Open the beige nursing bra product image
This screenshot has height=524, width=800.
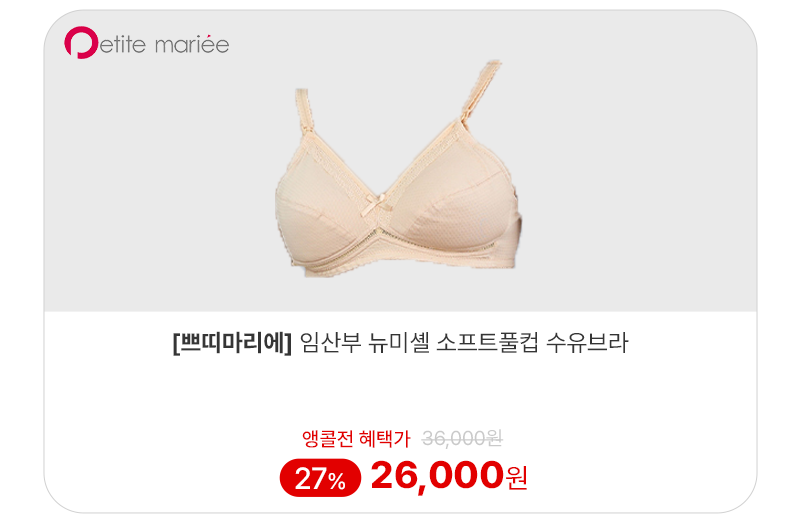click(x=398, y=169)
